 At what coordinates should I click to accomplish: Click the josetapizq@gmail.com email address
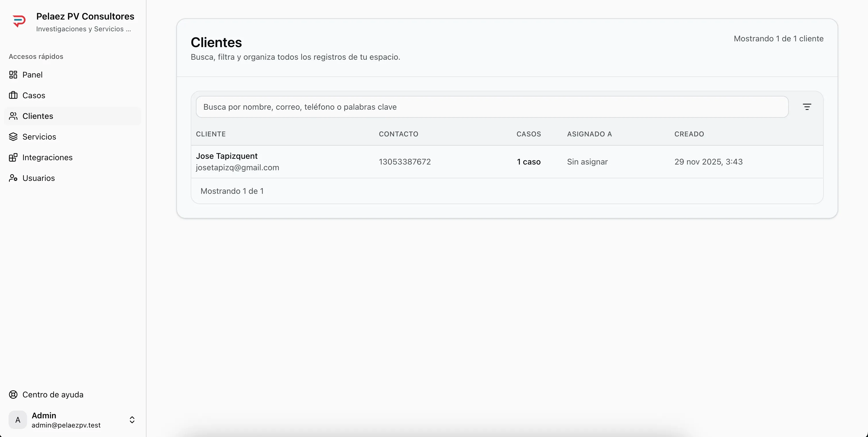pyautogui.click(x=237, y=167)
